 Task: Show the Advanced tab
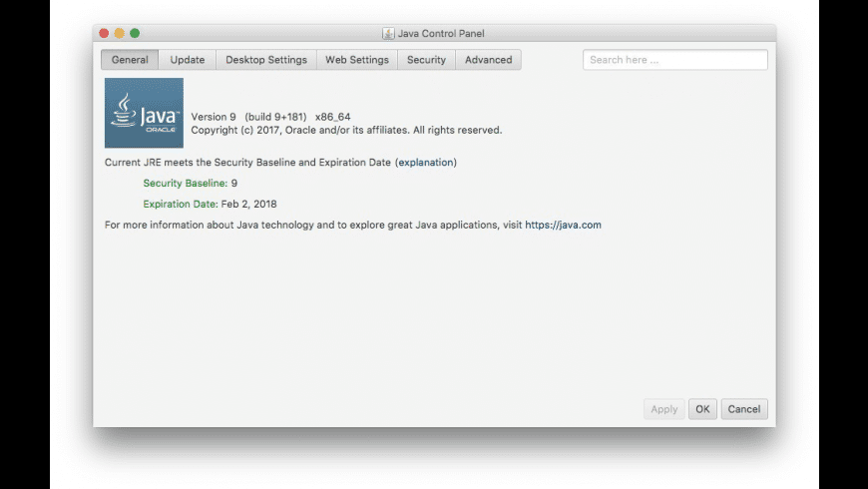(x=489, y=60)
